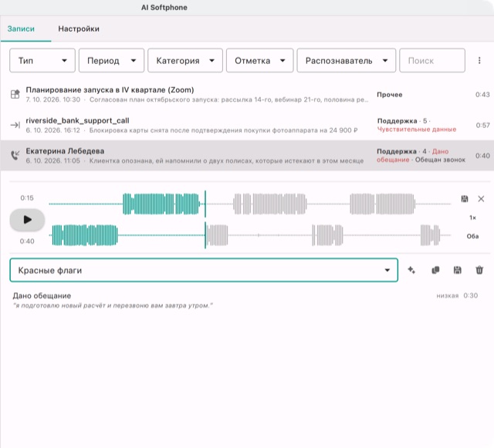Click the 0:57 duration of bank call
494x448 pixels.
click(x=482, y=126)
